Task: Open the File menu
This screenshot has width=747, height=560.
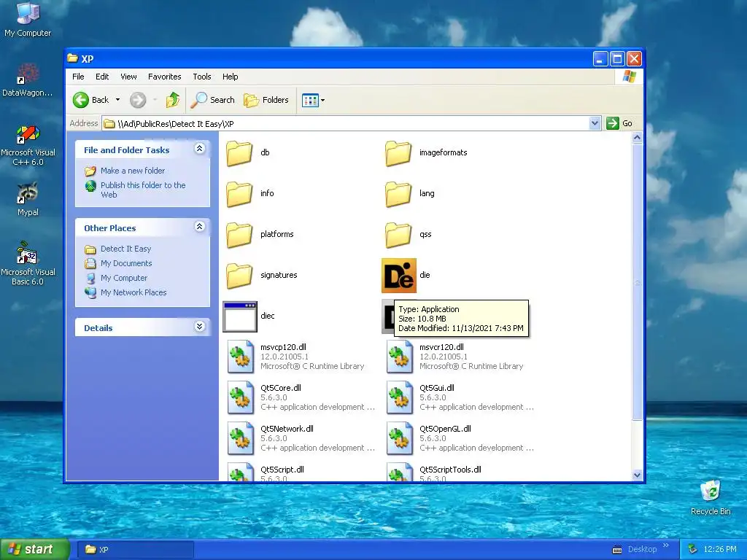Action: [78, 77]
